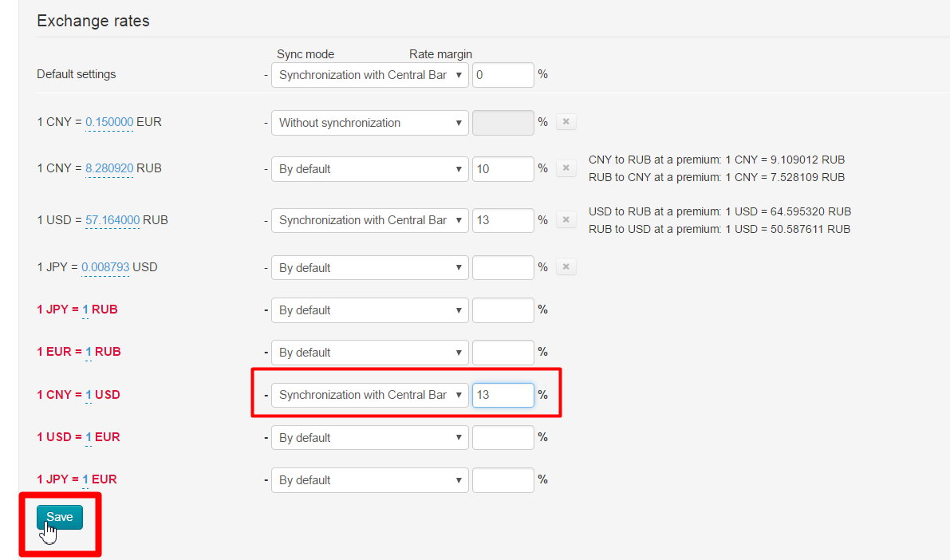This screenshot has height=560, width=950.
Task: Remove the JPY to USD rate row
Action: pos(566,266)
